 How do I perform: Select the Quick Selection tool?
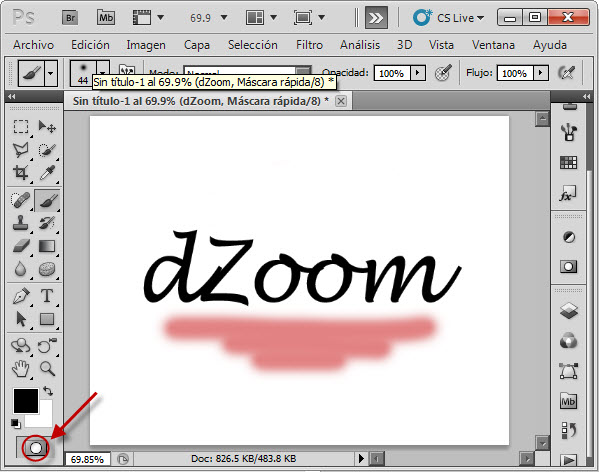(47, 150)
